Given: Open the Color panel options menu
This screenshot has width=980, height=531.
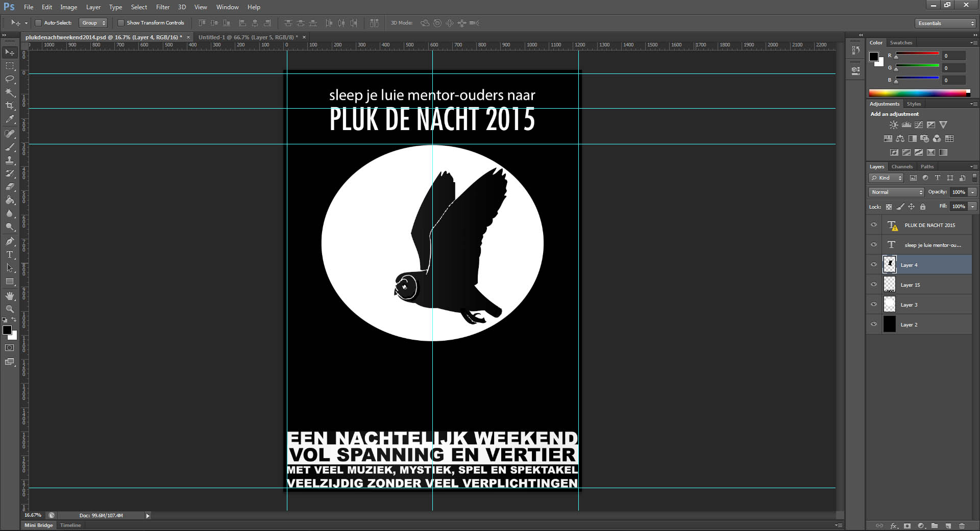Looking at the screenshot, I should point(974,43).
